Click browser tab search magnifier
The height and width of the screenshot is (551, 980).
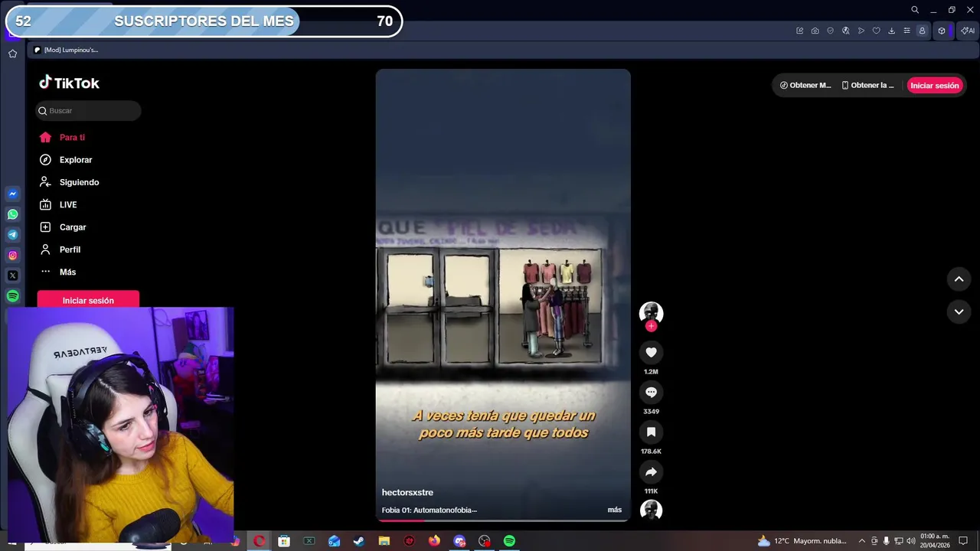tap(915, 10)
